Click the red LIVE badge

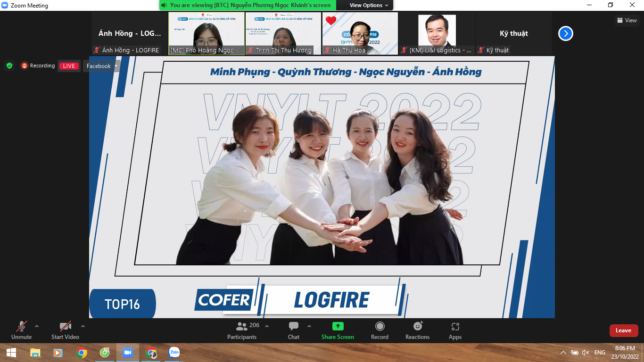[x=69, y=66]
